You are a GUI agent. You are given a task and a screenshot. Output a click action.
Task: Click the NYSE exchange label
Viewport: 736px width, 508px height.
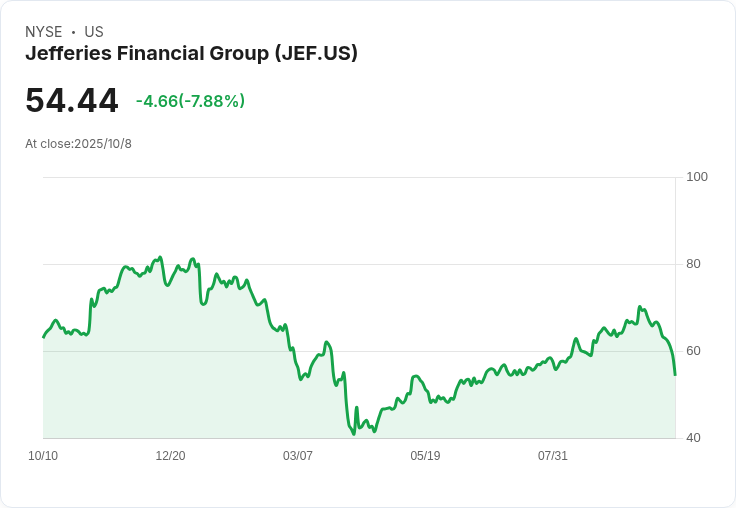[44, 32]
